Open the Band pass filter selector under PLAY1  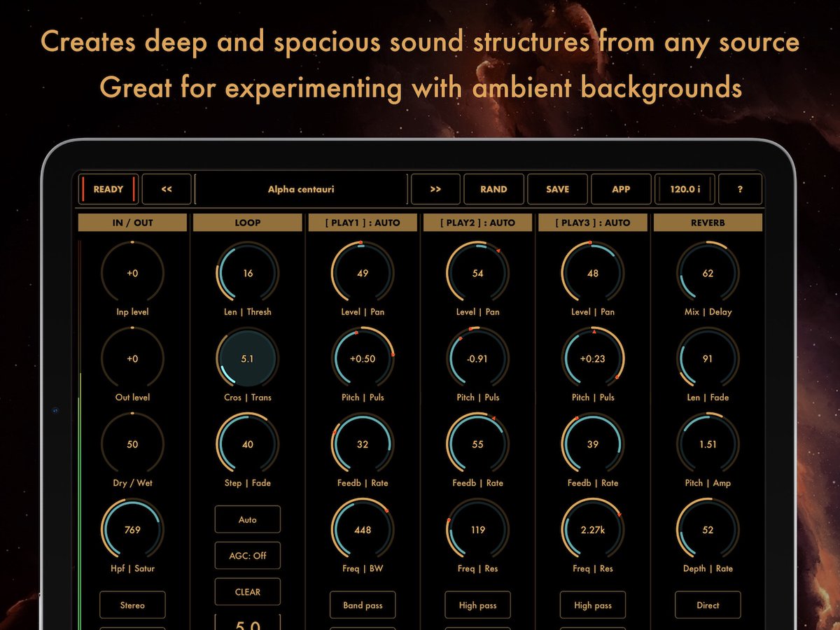click(363, 605)
